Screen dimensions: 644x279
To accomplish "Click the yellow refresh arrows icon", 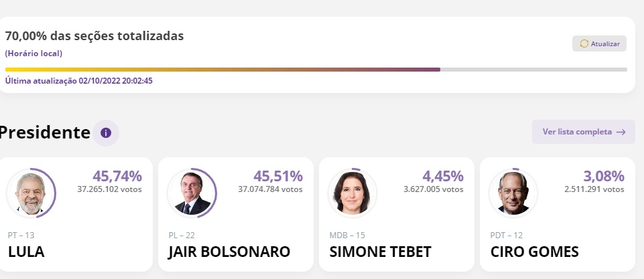I will click(x=584, y=43).
